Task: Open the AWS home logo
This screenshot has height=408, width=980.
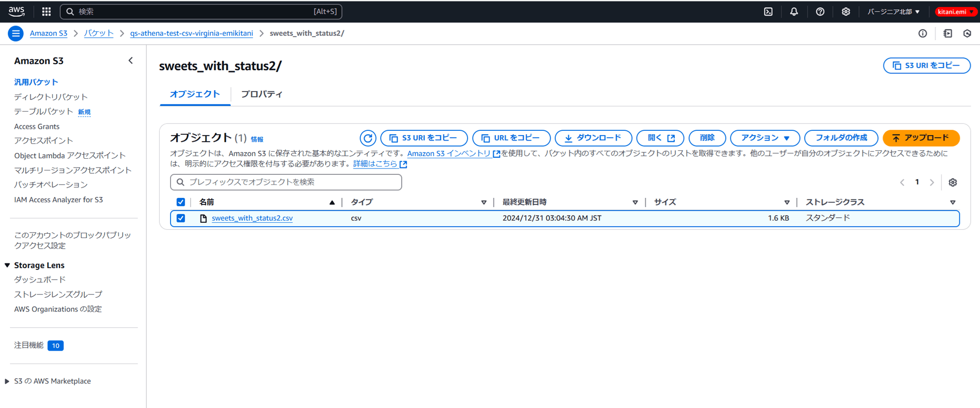Action: (x=16, y=11)
